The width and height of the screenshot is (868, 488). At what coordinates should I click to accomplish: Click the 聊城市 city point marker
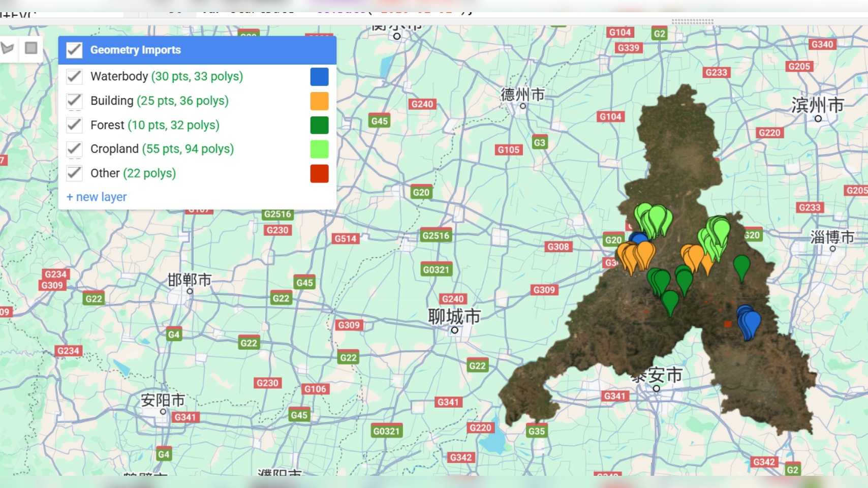pos(454,329)
